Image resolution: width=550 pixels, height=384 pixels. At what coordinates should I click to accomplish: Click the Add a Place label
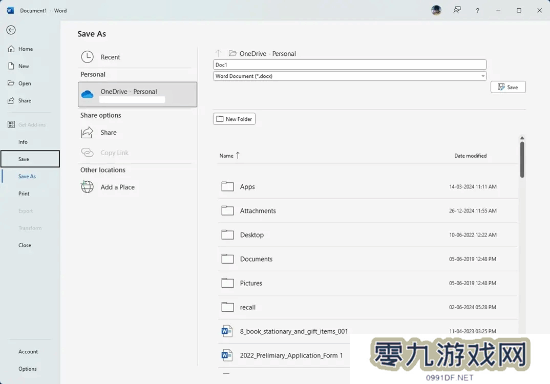[x=118, y=187]
